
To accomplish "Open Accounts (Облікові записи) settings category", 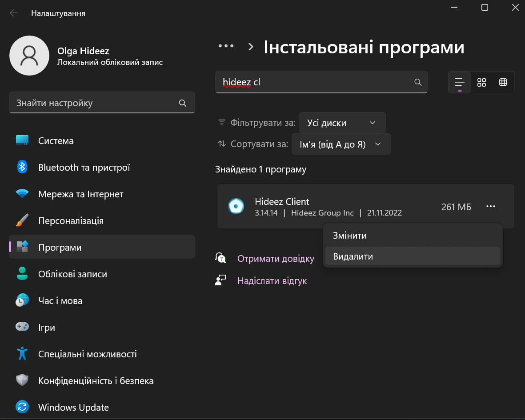I will point(102,274).
